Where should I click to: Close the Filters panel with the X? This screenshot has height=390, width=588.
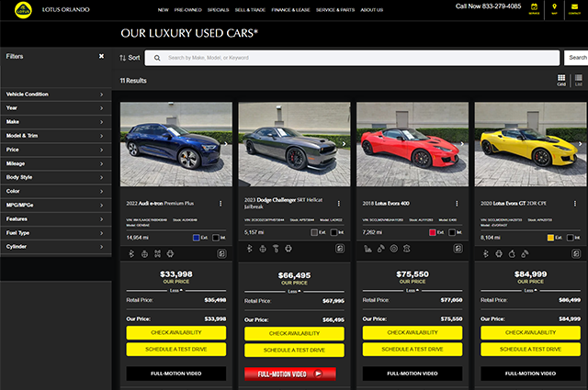101,56
